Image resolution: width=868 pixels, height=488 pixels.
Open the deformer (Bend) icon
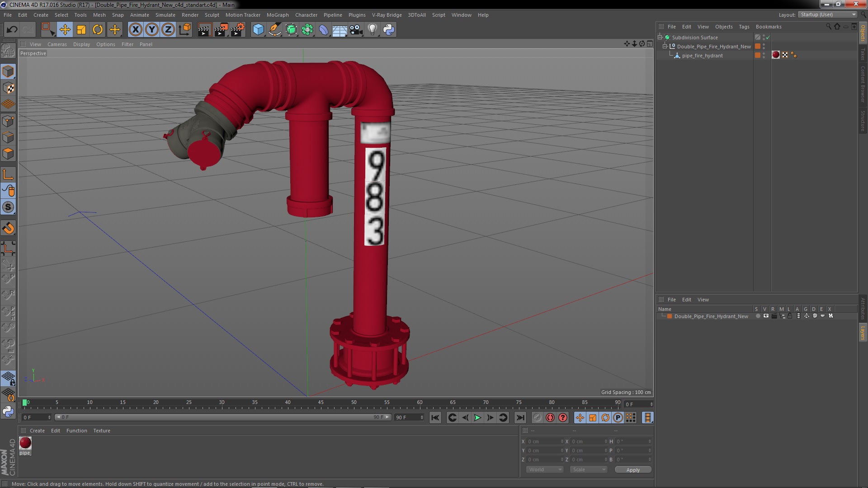coord(324,30)
